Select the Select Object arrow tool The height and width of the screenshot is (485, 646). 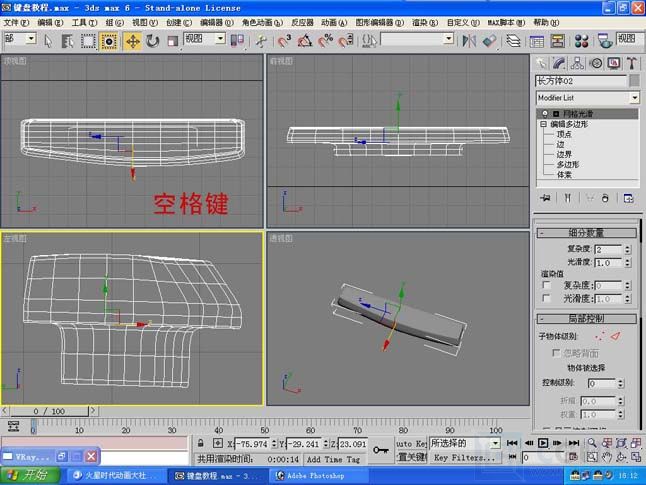pos(48,41)
